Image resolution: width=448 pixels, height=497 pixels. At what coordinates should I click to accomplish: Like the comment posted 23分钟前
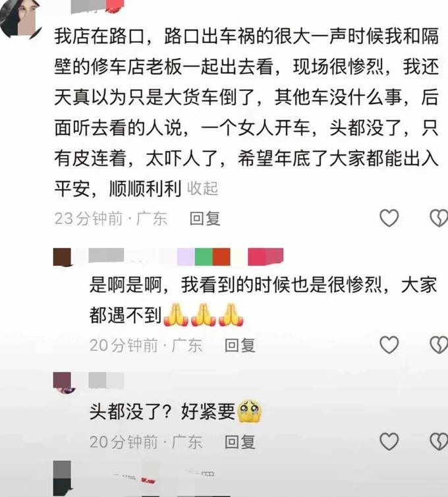389,218
